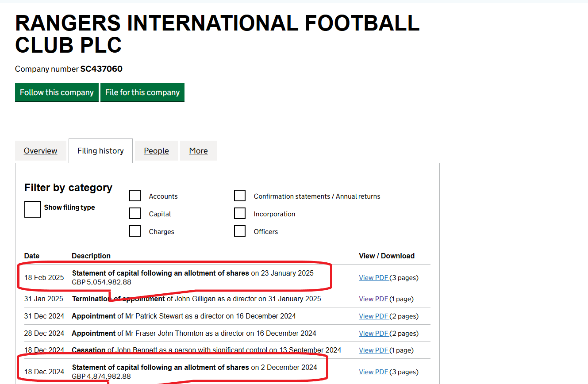
Task: Click the 28 Dec 2024 date cell
Action: click(x=44, y=334)
